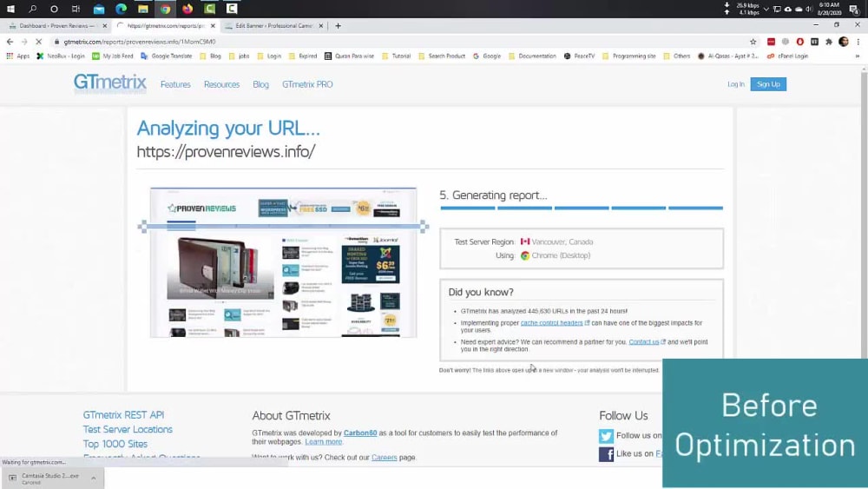
Task: Open a new browser tab
Action: (338, 25)
